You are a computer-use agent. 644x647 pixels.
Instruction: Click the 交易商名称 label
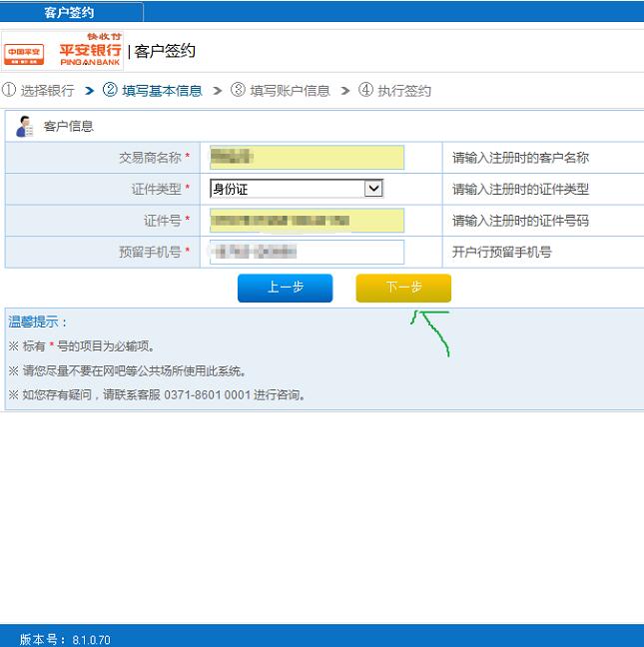150,157
